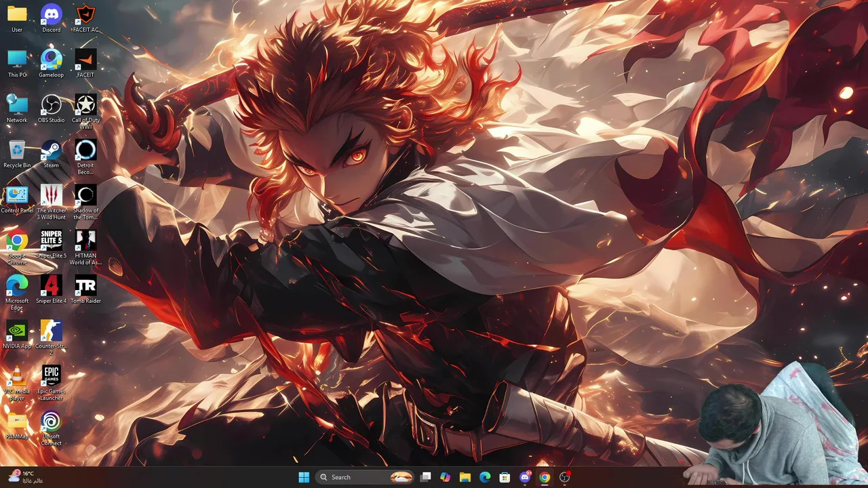Open Google Chrome desktop shortcut

pos(17,248)
